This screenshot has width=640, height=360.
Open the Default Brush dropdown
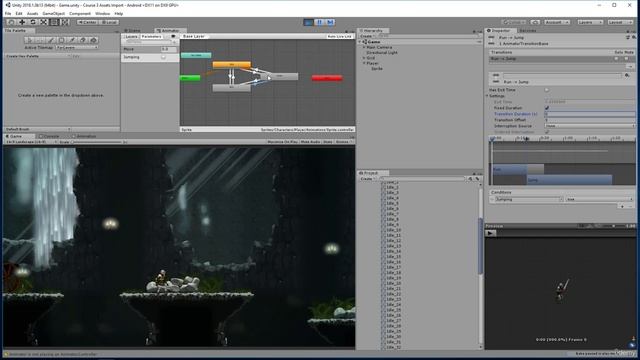click(x=38, y=129)
